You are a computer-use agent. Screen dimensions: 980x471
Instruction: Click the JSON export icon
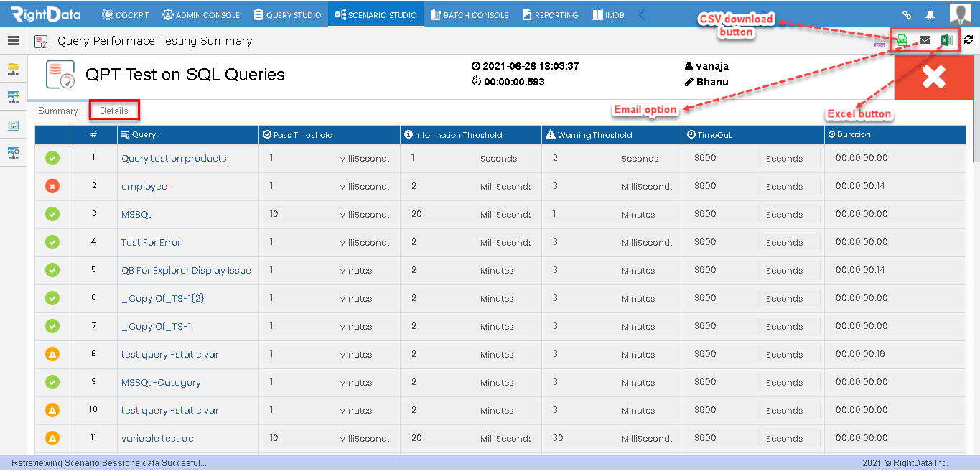coord(880,41)
